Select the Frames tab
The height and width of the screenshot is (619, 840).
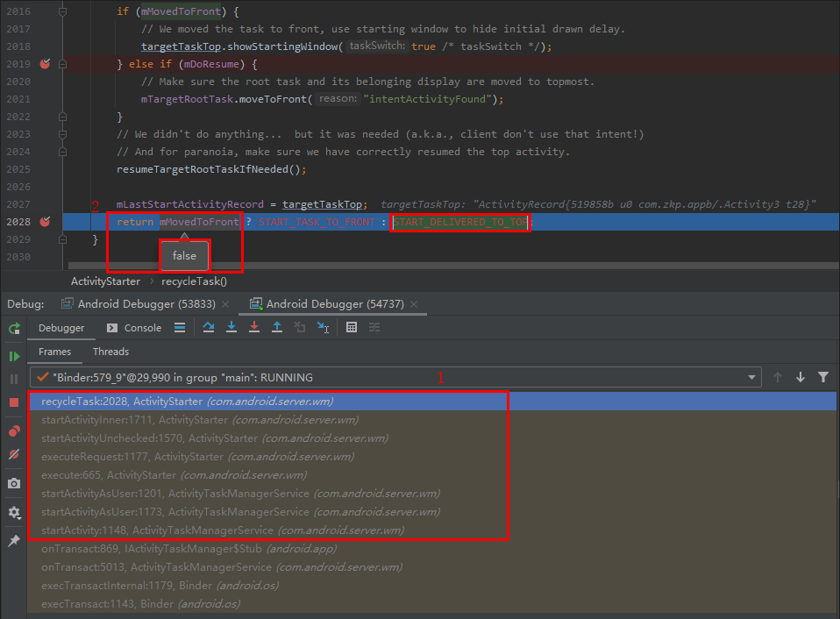[x=54, y=352]
